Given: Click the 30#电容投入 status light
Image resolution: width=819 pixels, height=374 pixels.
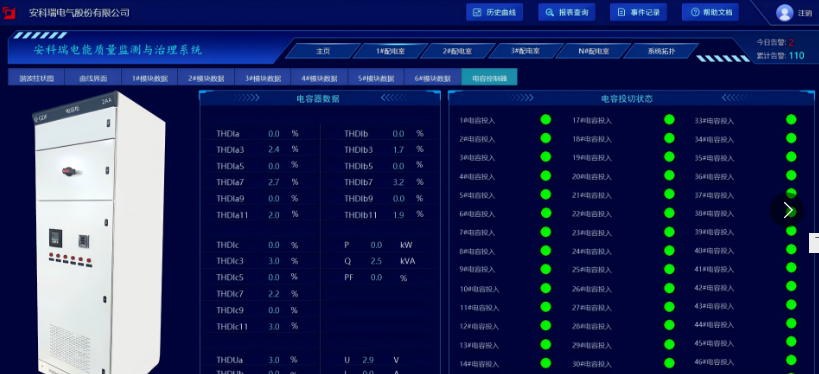Looking at the screenshot, I should click(669, 363).
